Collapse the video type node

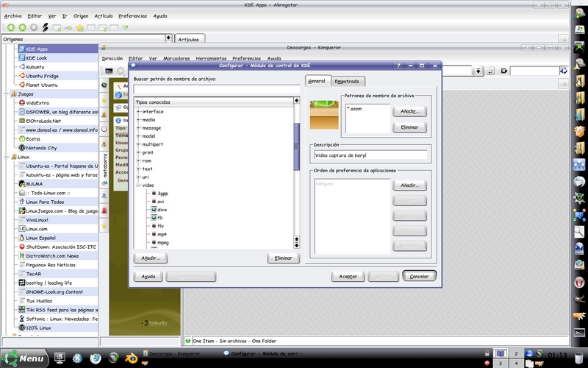pos(138,185)
